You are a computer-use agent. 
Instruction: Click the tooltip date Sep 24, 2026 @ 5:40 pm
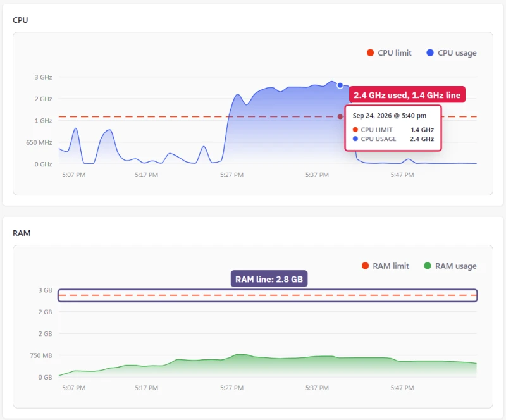(389, 116)
